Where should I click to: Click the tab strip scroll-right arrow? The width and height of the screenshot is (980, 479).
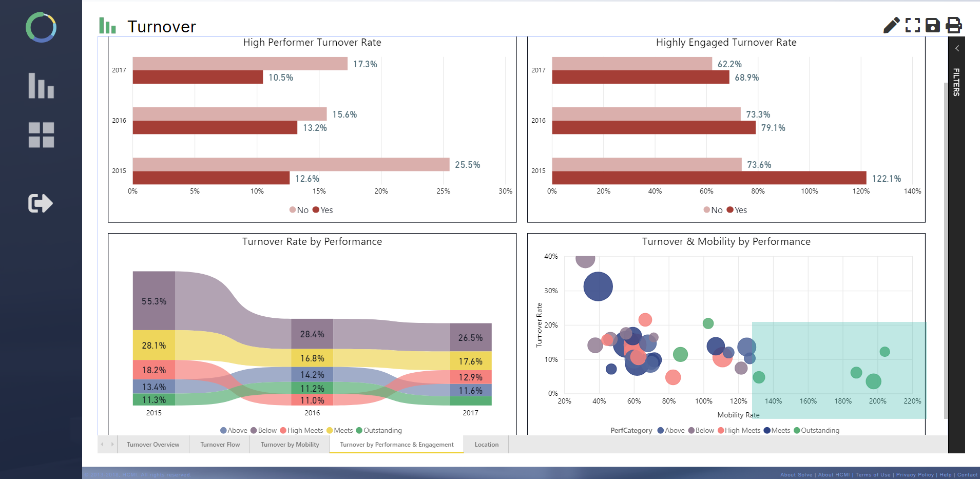112,445
